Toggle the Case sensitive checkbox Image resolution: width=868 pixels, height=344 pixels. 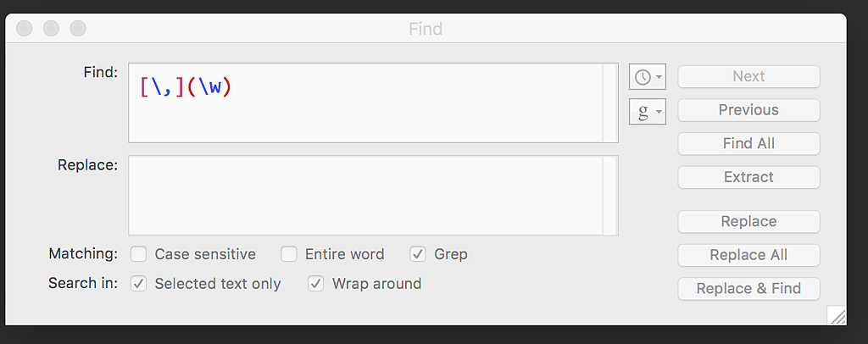point(139,254)
